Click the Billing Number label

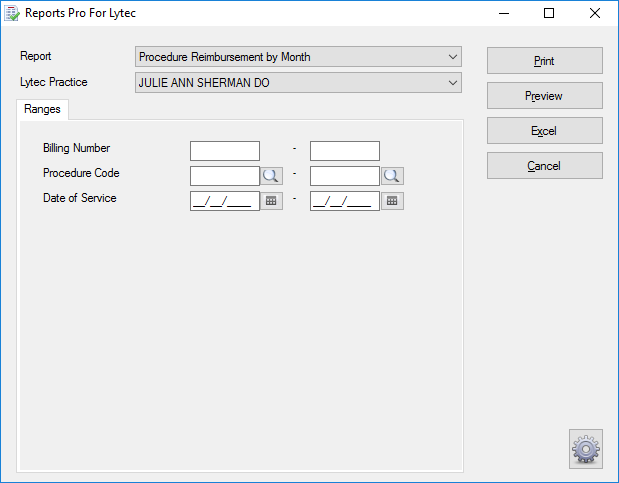point(77,148)
